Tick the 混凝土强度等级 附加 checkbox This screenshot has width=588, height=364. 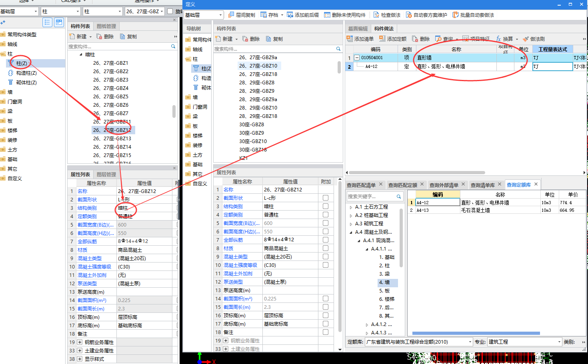326,265
